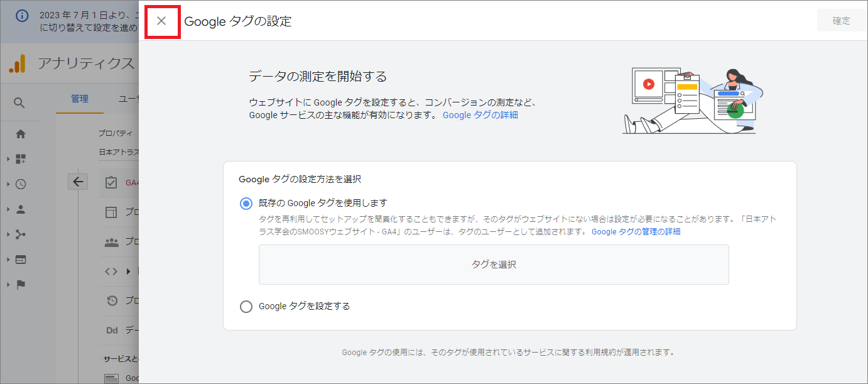
Task: Open Google タグの詳細 link
Action: (480, 115)
